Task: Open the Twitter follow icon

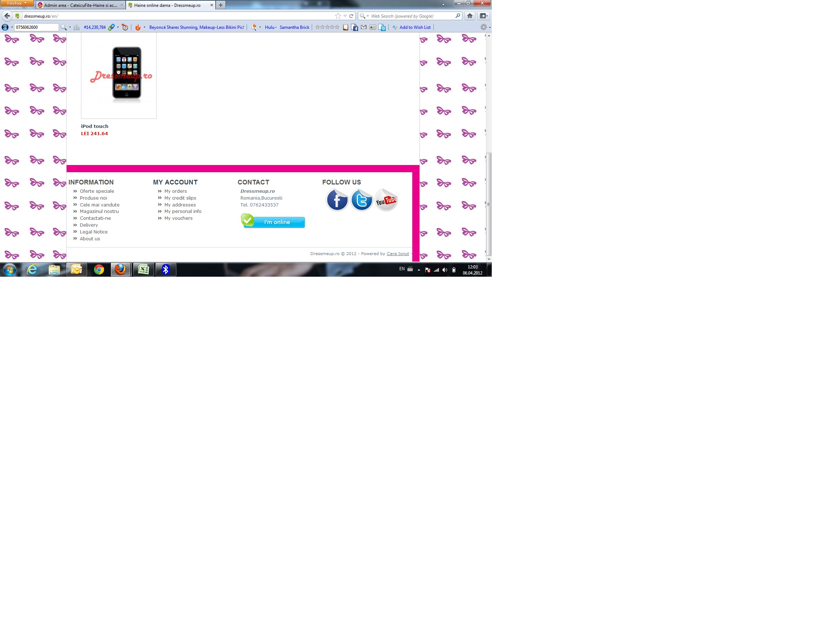Action: point(361,200)
